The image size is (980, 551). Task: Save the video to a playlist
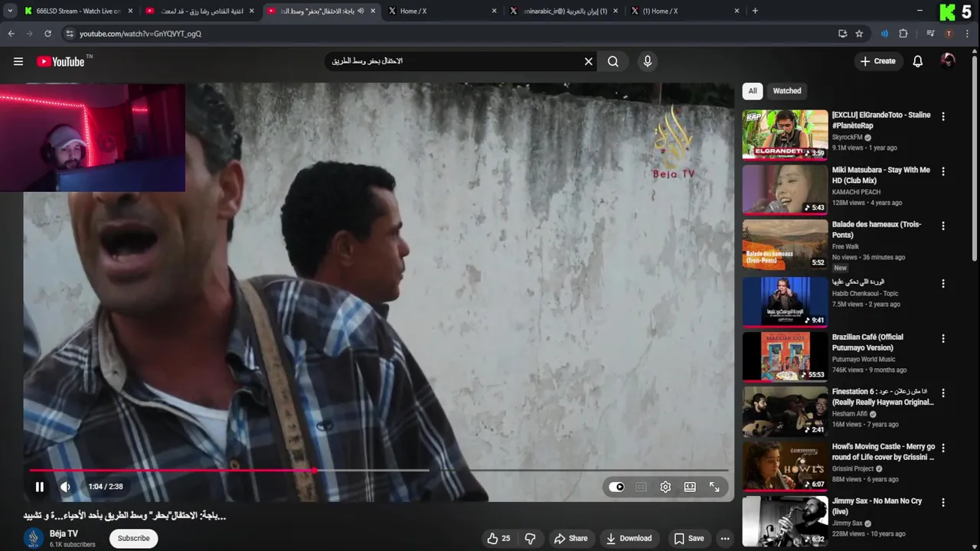pos(688,539)
